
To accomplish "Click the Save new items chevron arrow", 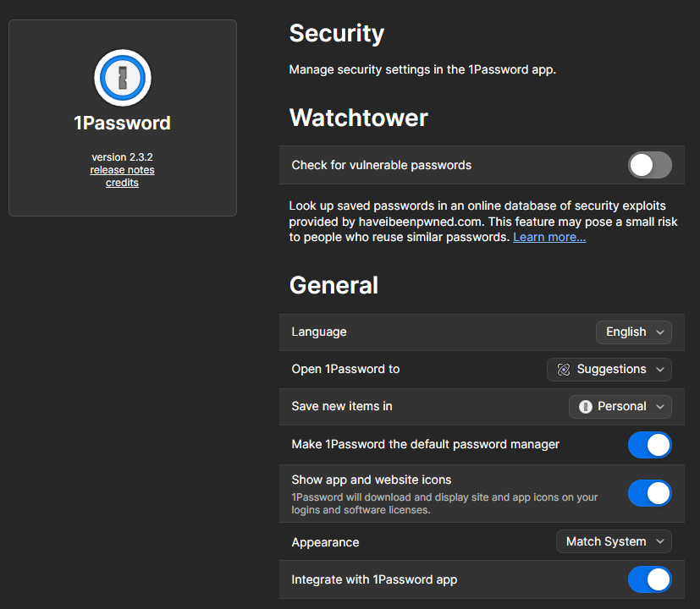I will pyautogui.click(x=659, y=406).
